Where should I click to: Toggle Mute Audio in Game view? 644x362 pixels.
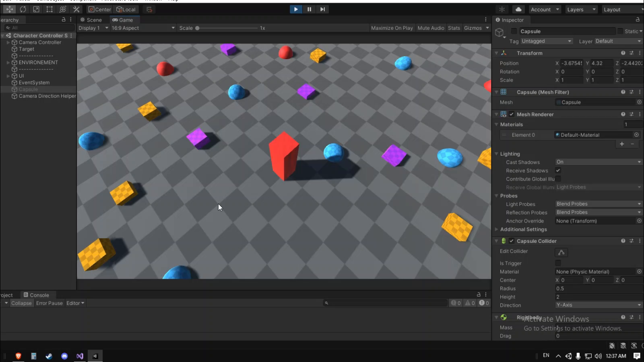(x=431, y=28)
